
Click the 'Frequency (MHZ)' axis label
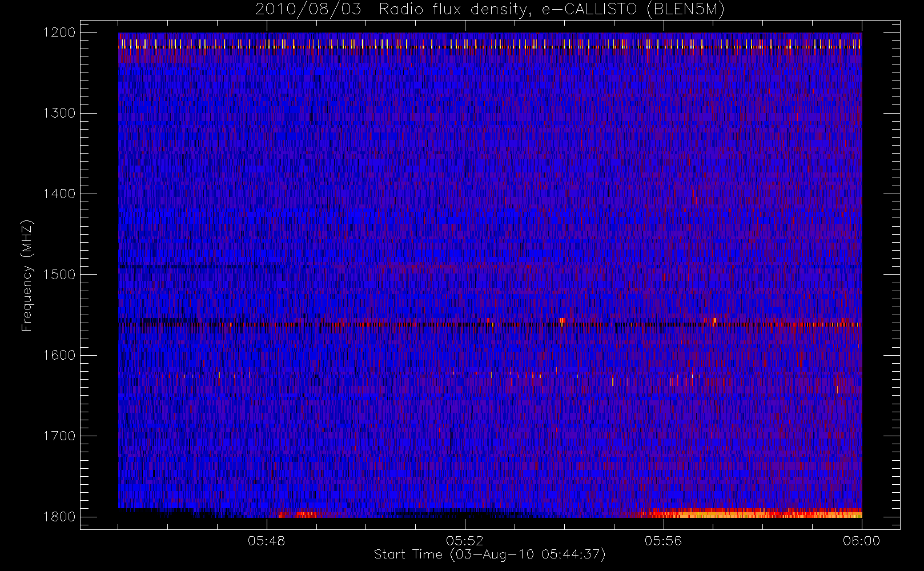click(27, 276)
